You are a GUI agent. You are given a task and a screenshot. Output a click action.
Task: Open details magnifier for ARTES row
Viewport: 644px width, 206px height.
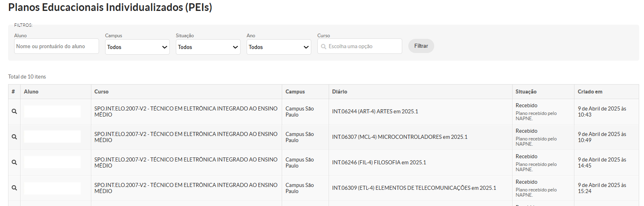14,111
